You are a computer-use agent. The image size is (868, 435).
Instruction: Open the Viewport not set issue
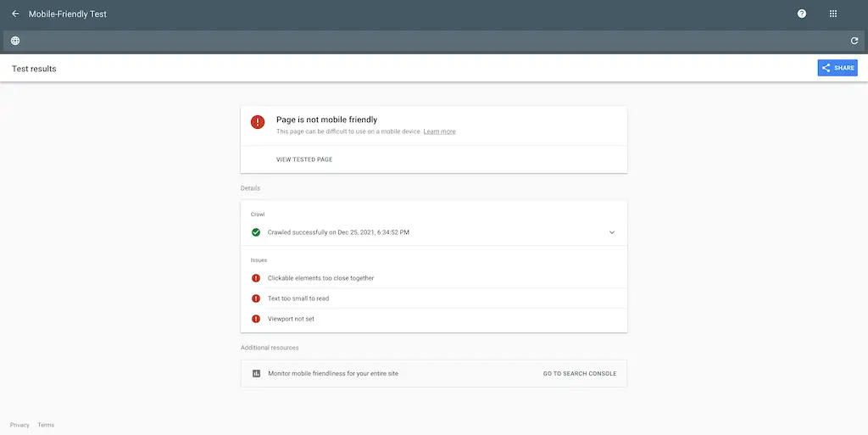[x=291, y=319]
